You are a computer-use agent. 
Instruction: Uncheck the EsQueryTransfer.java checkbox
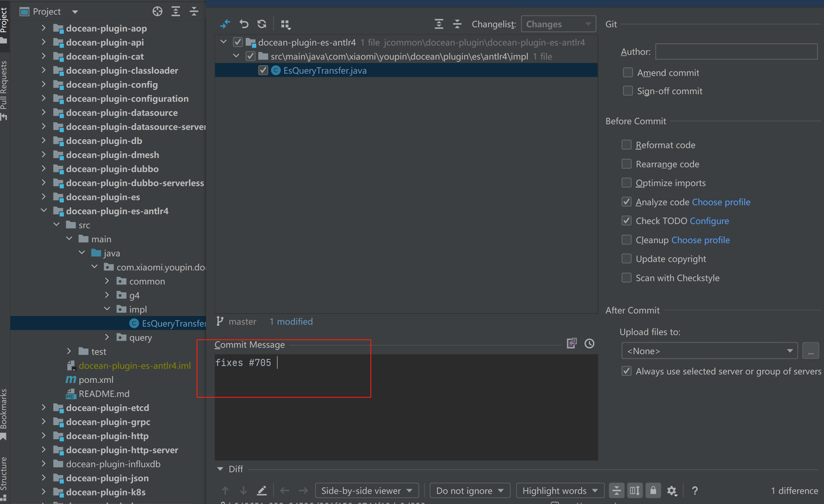(x=263, y=71)
